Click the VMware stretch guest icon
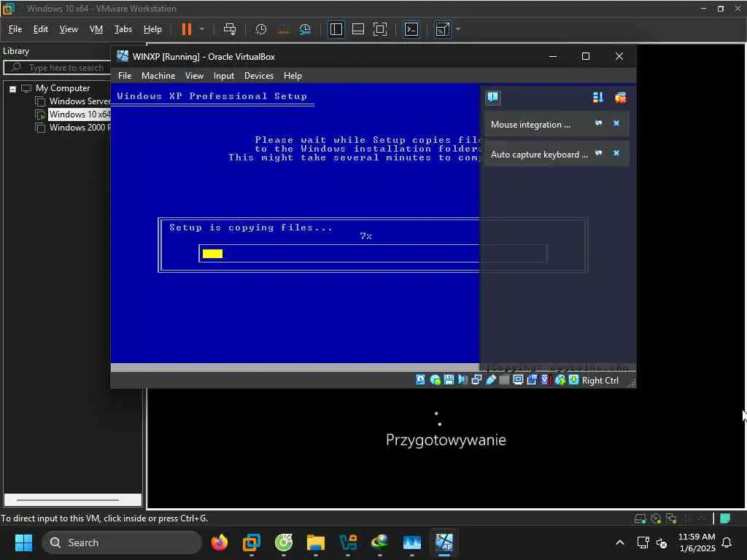Viewport: 747px width, 560px height. [442, 29]
